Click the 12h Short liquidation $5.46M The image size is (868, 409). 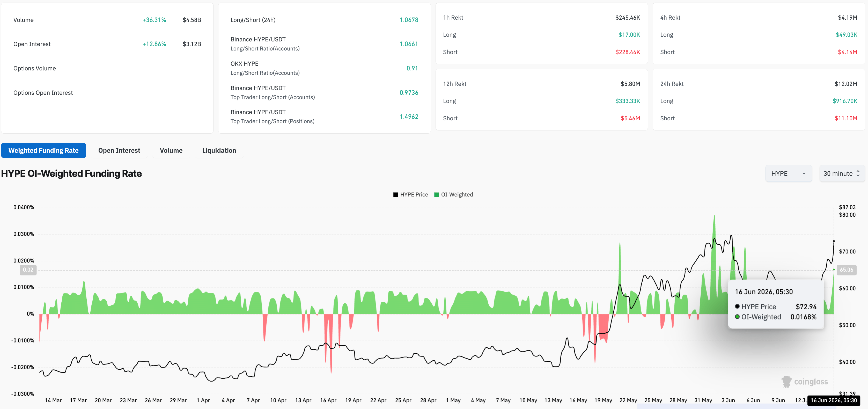(x=630, y=119)
